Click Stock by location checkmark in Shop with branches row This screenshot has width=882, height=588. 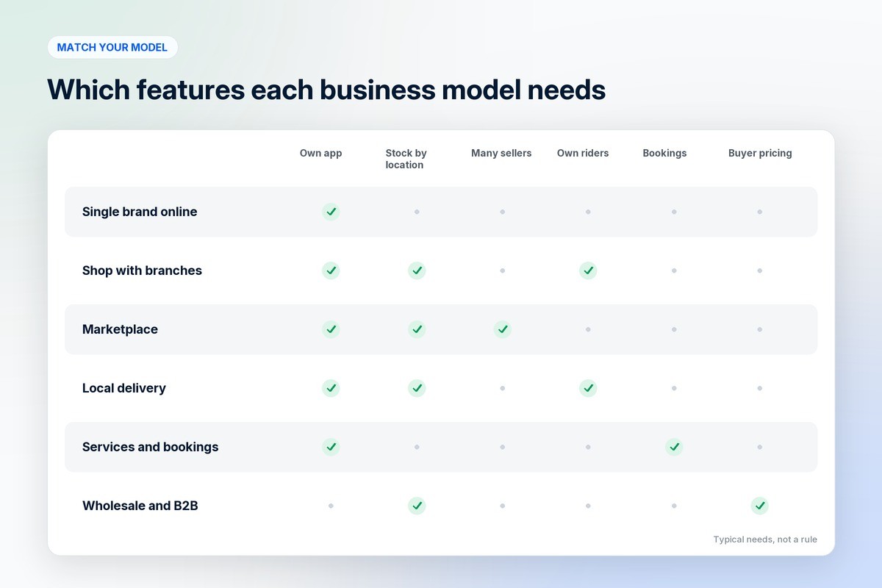[417, 270]
